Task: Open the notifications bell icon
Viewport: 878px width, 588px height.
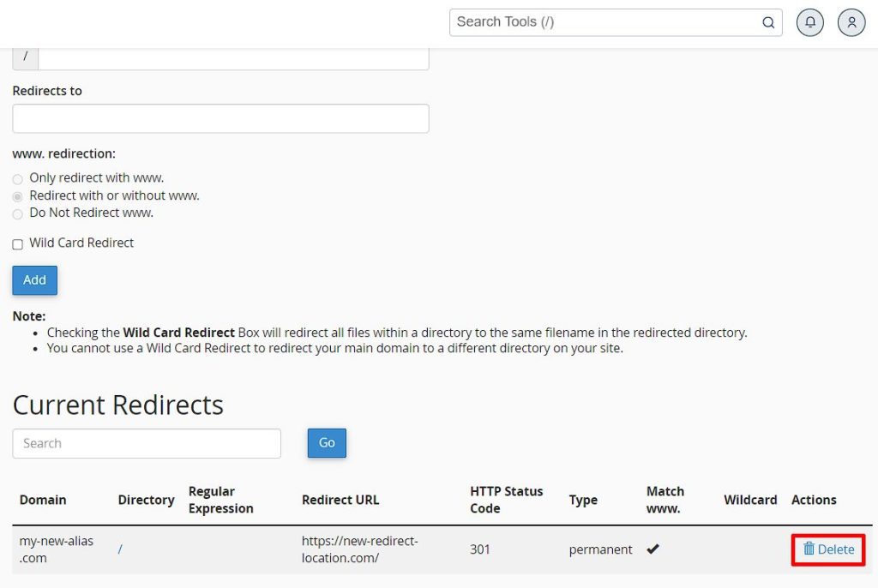Action: point(809,22)
